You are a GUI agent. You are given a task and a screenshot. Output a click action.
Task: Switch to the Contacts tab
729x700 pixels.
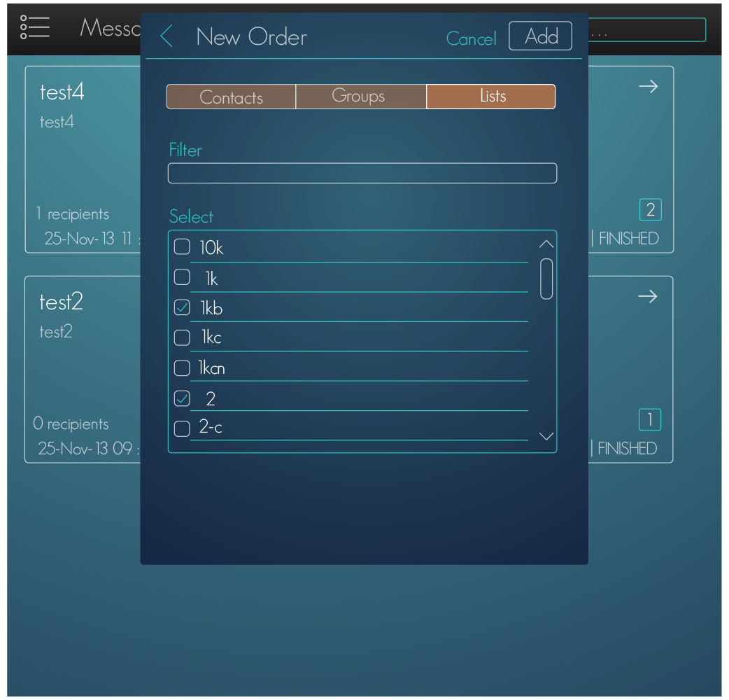tap(231, 97)
